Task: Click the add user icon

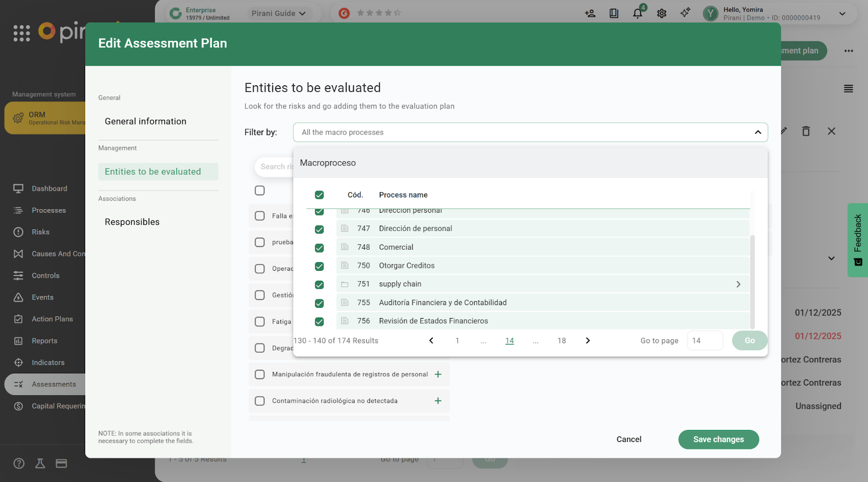Action: 590,14
